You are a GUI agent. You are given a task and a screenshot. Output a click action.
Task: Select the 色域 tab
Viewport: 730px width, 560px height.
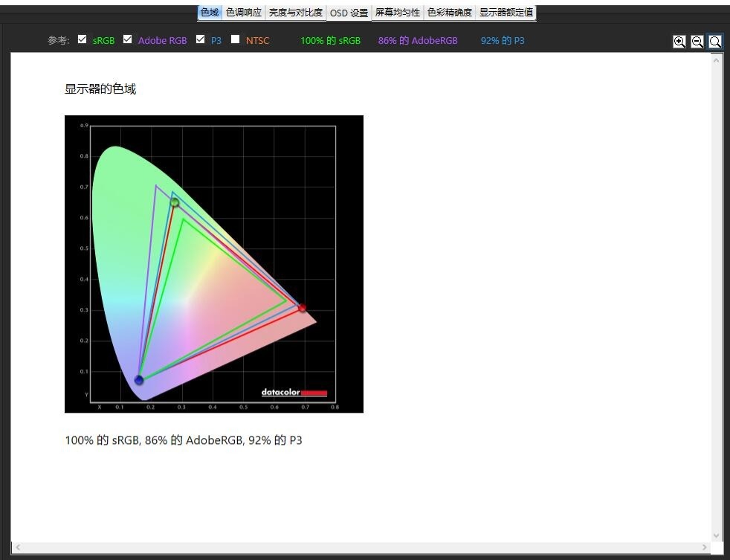[x=210, y=13]
